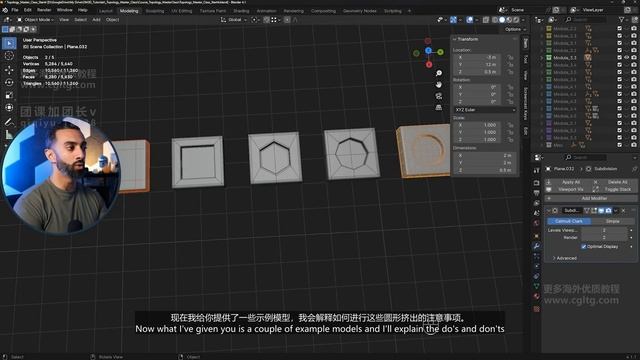The height and width of the screenshot is (360, 640).
Task: Open the File menu
Action: [15, 10]
